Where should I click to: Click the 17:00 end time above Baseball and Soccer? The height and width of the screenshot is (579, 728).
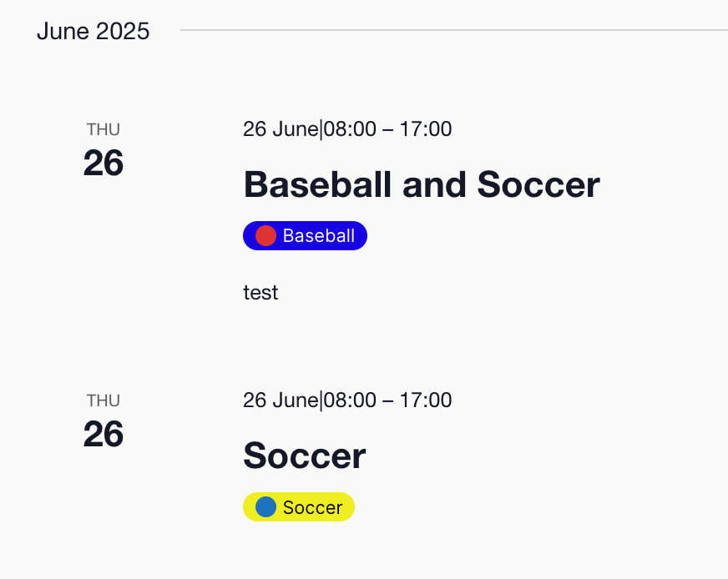[x=426, y=129]
